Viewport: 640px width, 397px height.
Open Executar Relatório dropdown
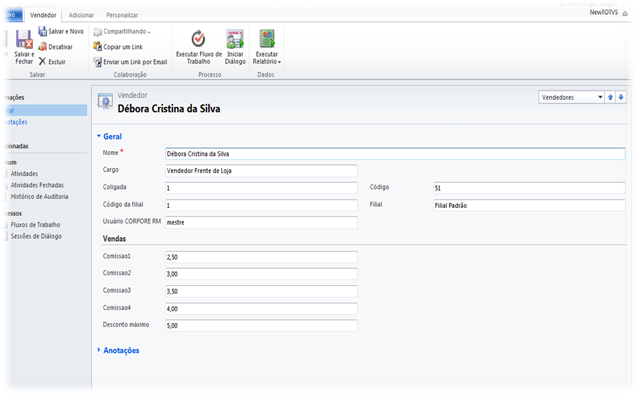(267, 47)
